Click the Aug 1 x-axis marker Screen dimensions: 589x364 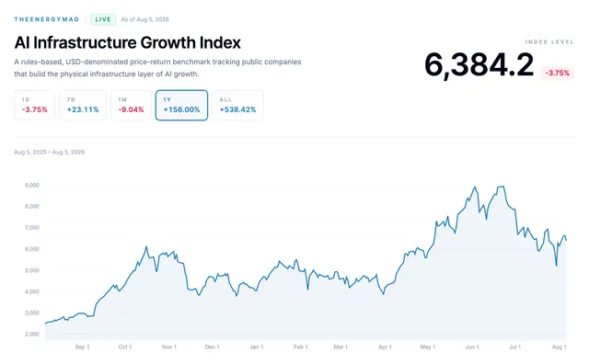pos(559,347)
